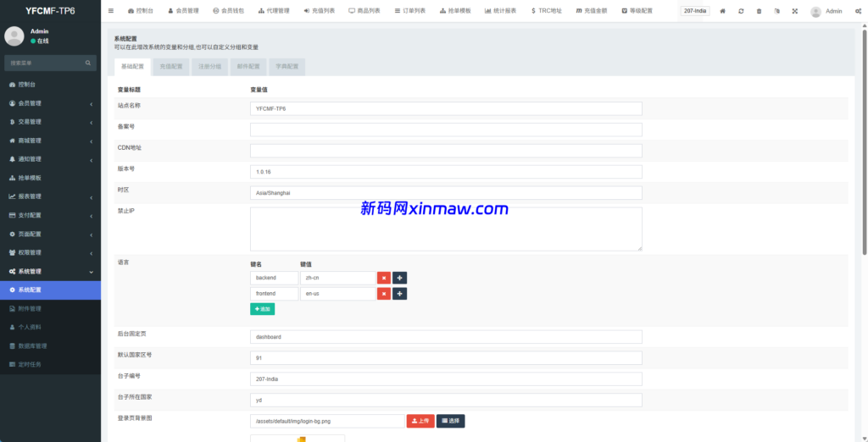Viewport: 868px width, 442px height.
Task: Open 代理管理 in top navigation
Action: [x=274, y=11]
